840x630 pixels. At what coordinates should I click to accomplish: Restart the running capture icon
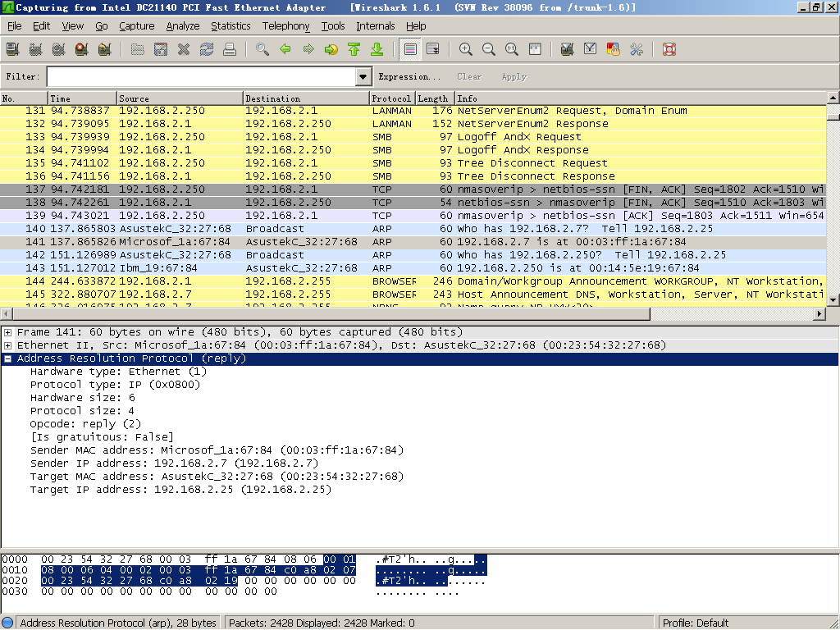click(x=105, y=49)
